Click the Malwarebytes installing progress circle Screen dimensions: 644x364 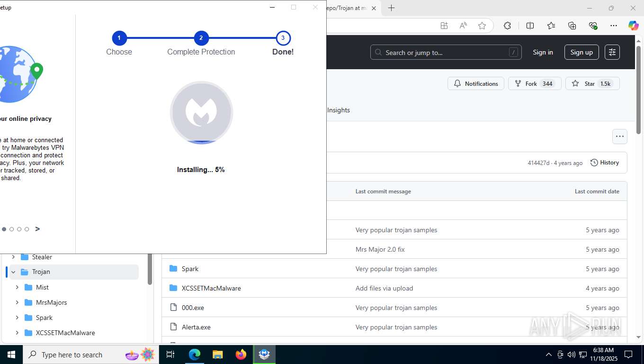[x=201, y=113]
